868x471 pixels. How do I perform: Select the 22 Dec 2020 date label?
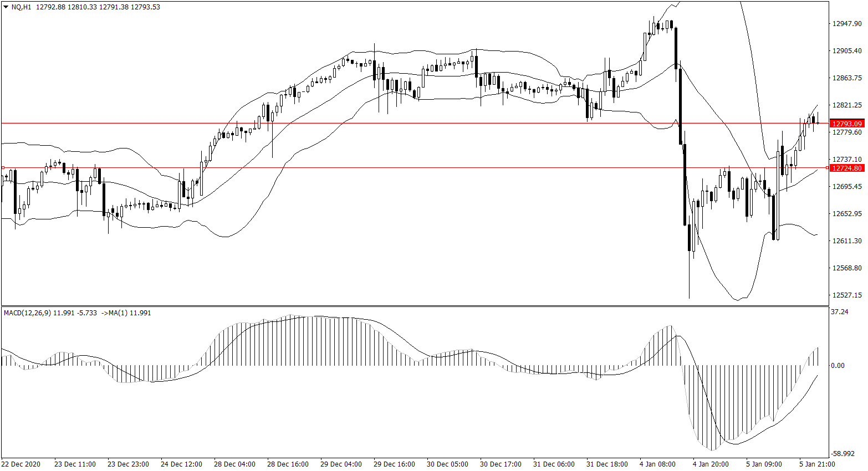coord(21,464)
